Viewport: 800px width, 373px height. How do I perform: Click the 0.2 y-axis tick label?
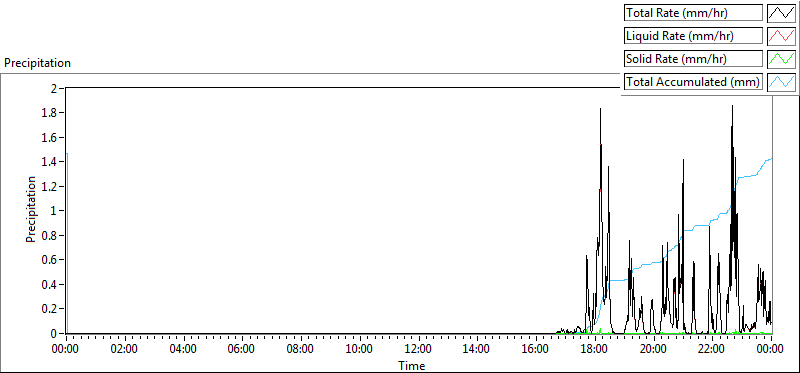pyautogui.click(x=49, y=309)
